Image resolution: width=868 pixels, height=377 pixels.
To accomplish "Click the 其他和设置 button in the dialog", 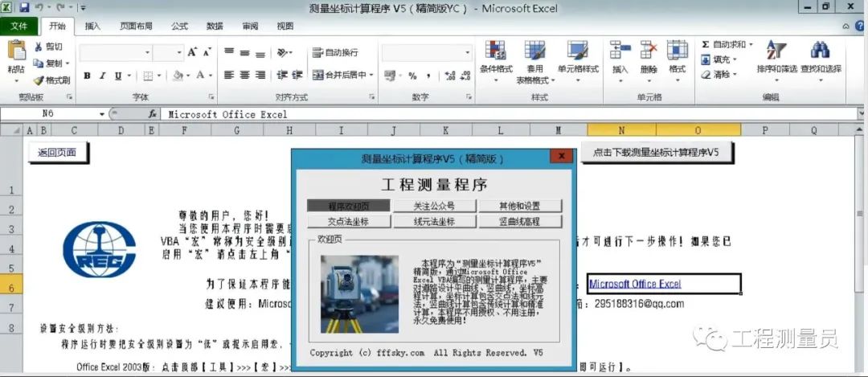I will click(x=520, y=206).
